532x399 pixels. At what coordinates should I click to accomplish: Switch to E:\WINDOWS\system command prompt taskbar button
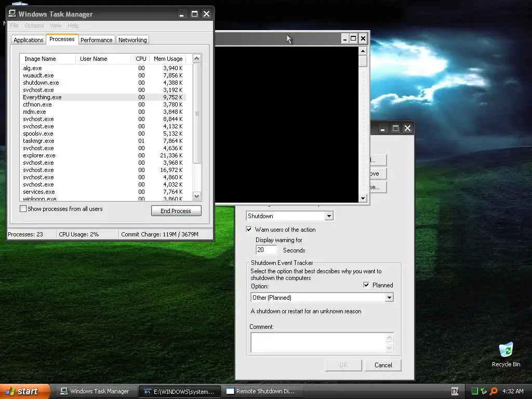tap(179, 392)
